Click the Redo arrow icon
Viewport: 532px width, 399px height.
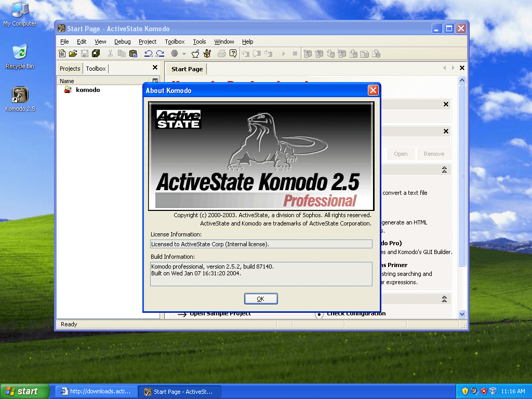[160, 54]
